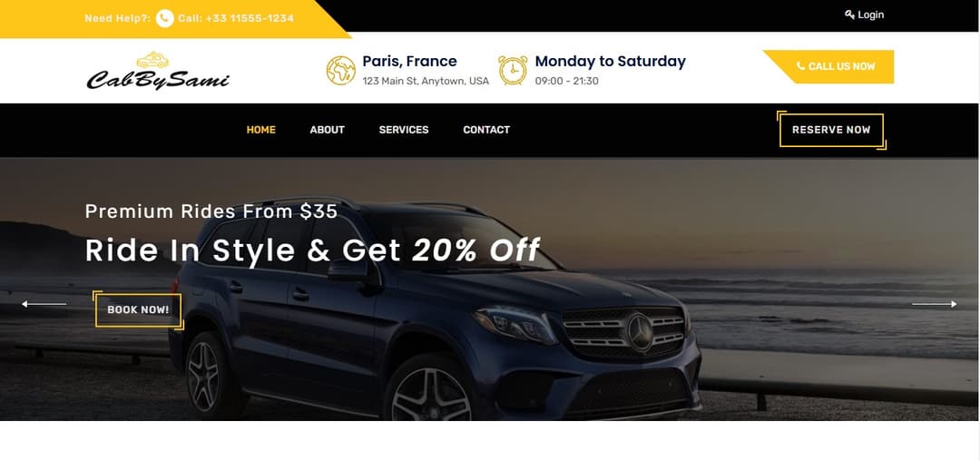Click the phone icon beside Need Help
Viewport: 980px width, 461px height.
click(x=165, y=19)
